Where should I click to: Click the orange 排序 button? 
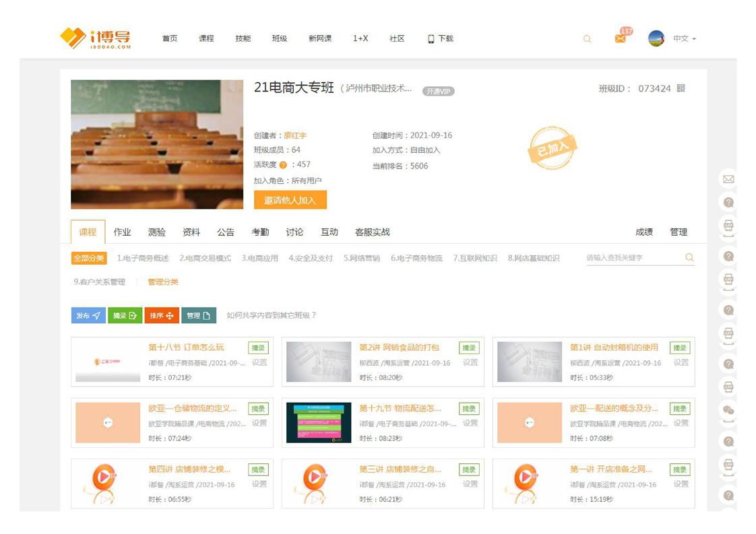(162, 315)
